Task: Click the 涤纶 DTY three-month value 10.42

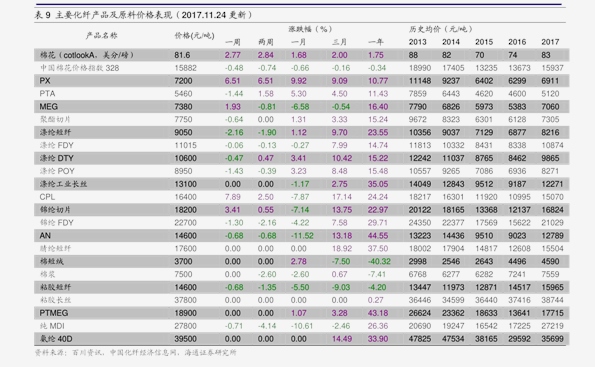Action: click(342, 158)
